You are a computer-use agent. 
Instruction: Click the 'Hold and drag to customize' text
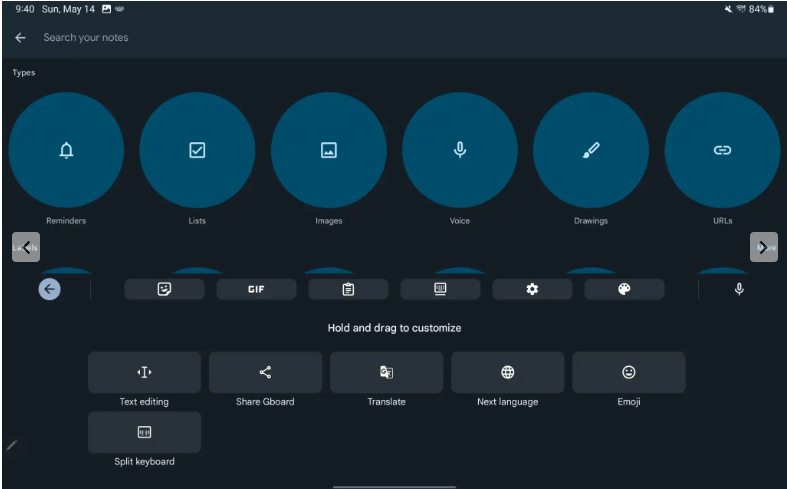[x=395, y=328]
